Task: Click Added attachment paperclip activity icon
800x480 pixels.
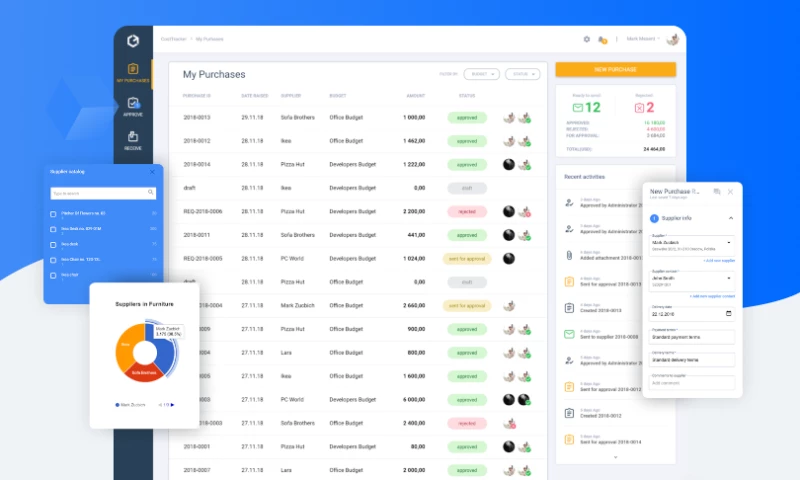Action: pyautogui.click(x=569, y=256)
